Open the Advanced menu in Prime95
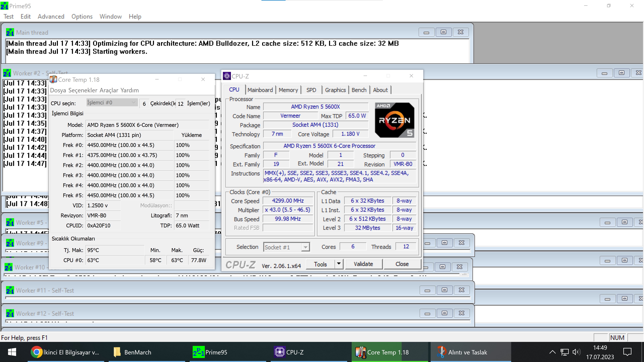Screen dimensions: 644x362 (x=51, y=16)
